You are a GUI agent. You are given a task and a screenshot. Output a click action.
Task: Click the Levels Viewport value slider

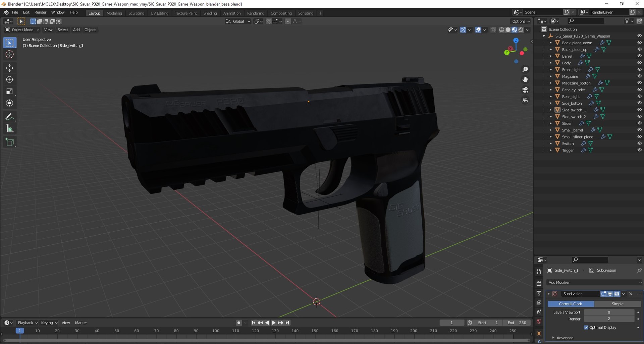click(609, 312)
